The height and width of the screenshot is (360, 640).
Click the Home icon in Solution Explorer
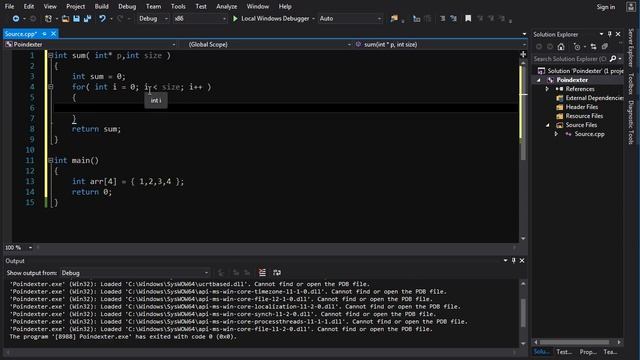coord(561,47)
